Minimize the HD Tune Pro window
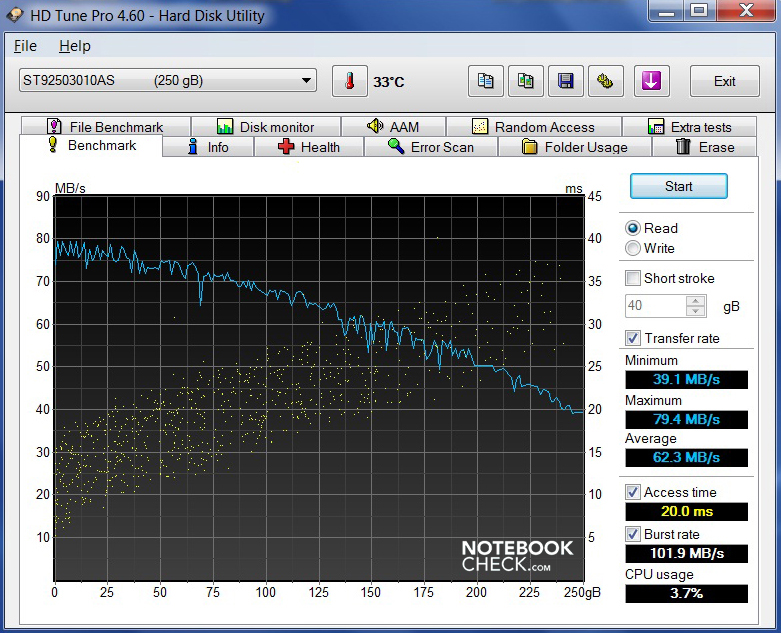The height and width of the screenshot is (633, 781). 666,11
